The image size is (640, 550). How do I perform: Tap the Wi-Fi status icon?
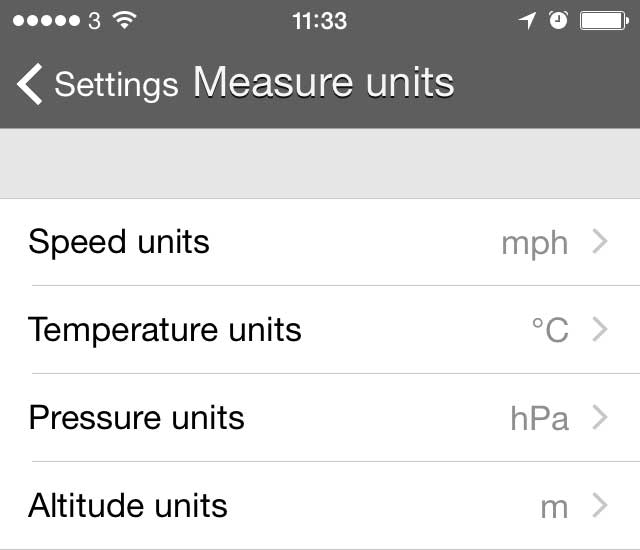click(x=125, y=20)
